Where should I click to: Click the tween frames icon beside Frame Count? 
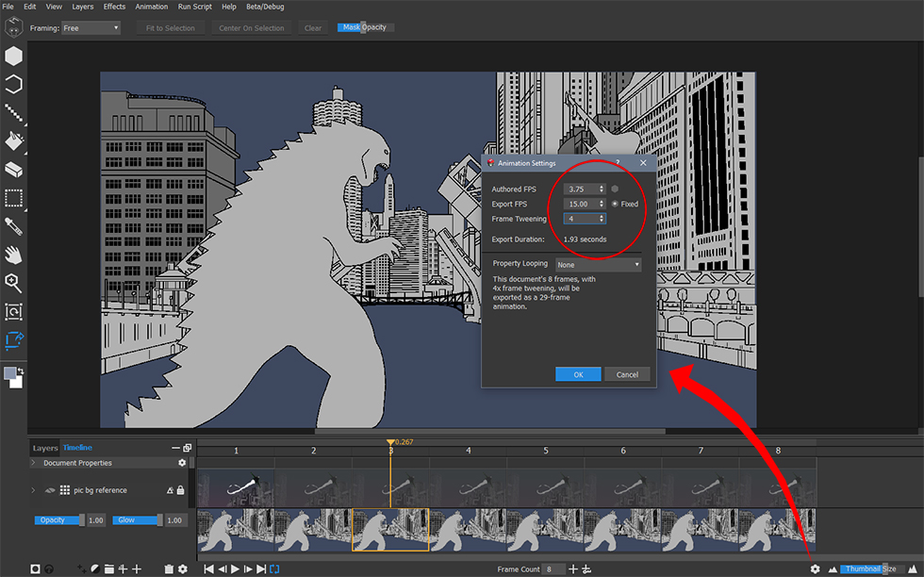(586, 569)
